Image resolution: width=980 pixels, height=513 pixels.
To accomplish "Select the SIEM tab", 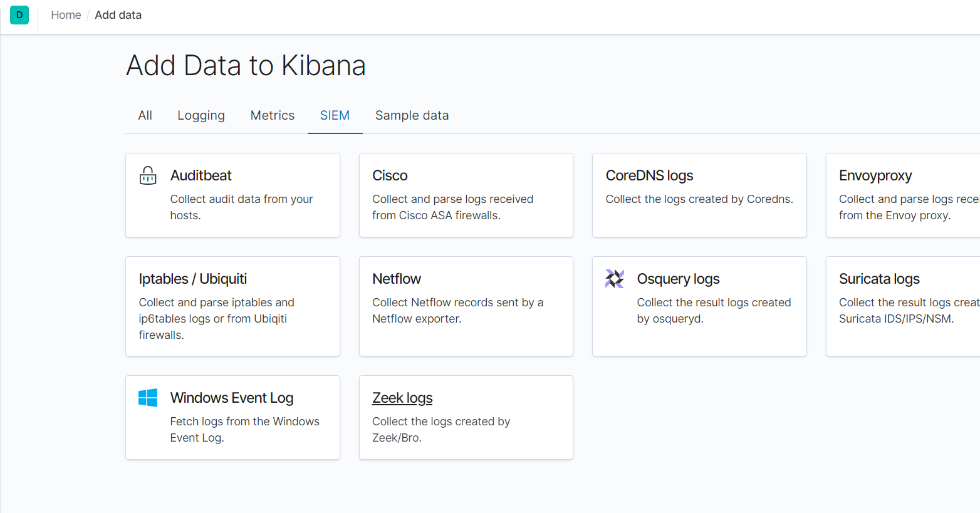I will click(x=335, y=115).
